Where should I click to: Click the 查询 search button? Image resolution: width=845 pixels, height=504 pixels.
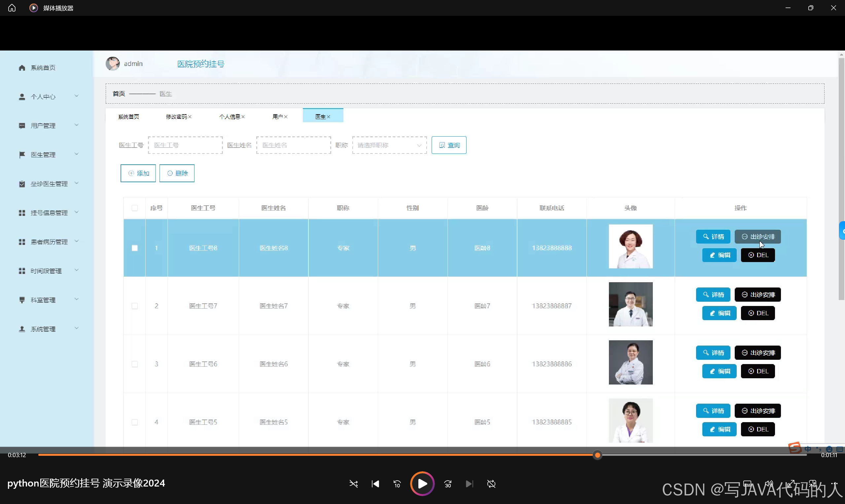click(449, 145)
